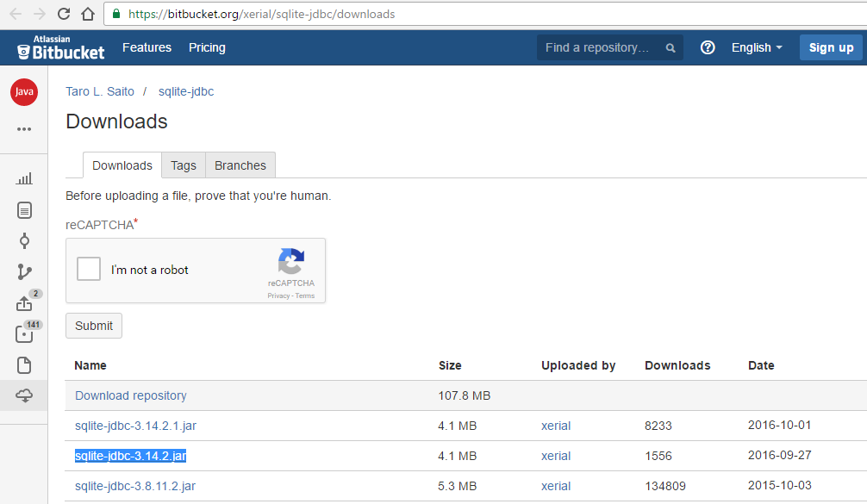Click the browser forward arrow

coord(40,14)
